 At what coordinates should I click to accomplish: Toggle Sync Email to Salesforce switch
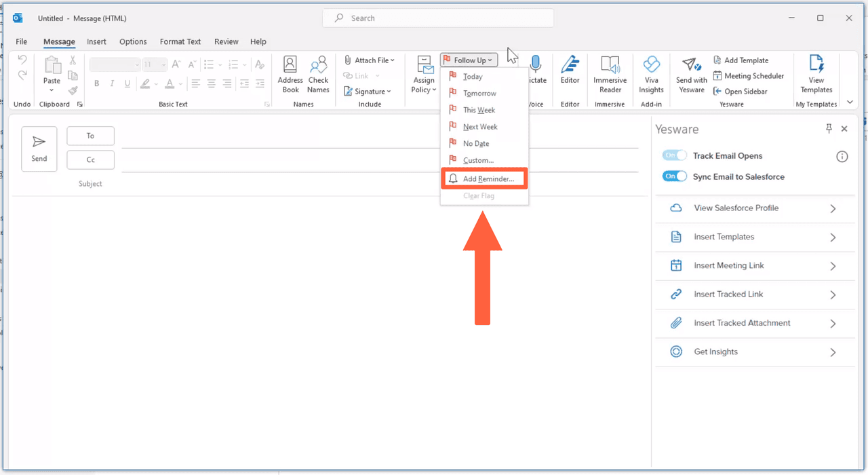tap(675, 176)
